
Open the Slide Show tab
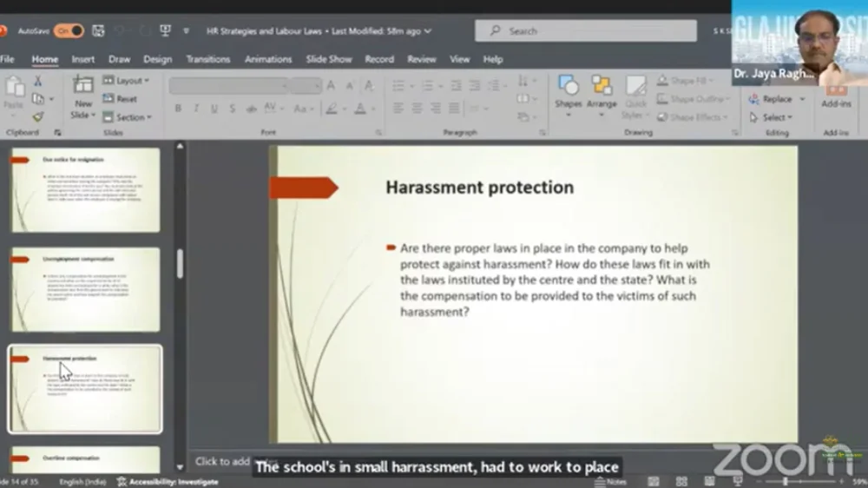(x=328, y=59)
